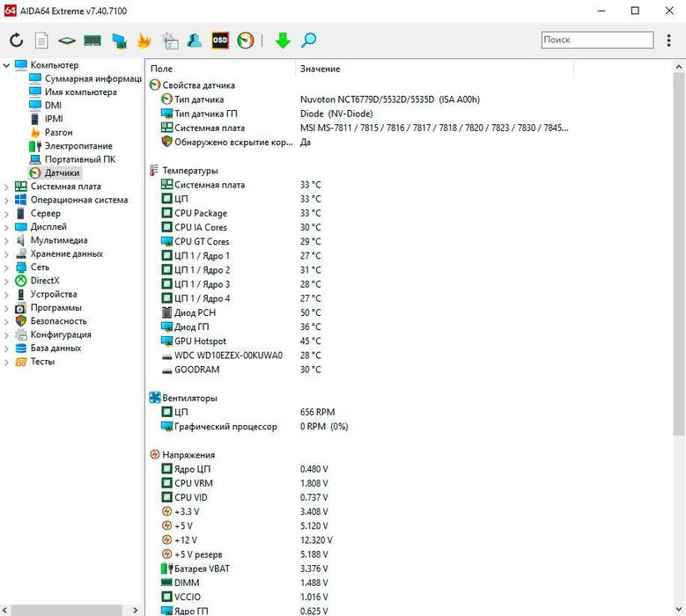686x616 pixels.
Task: Click the tree panel's right scroll arrow
Action: pyautogui.click(x=136, y=610)
